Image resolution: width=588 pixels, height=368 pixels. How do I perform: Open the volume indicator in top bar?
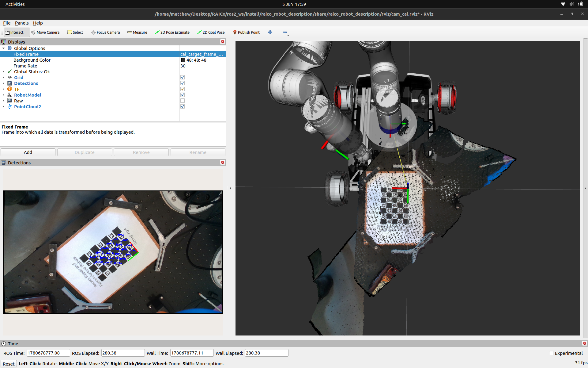[x=571, y=4]
